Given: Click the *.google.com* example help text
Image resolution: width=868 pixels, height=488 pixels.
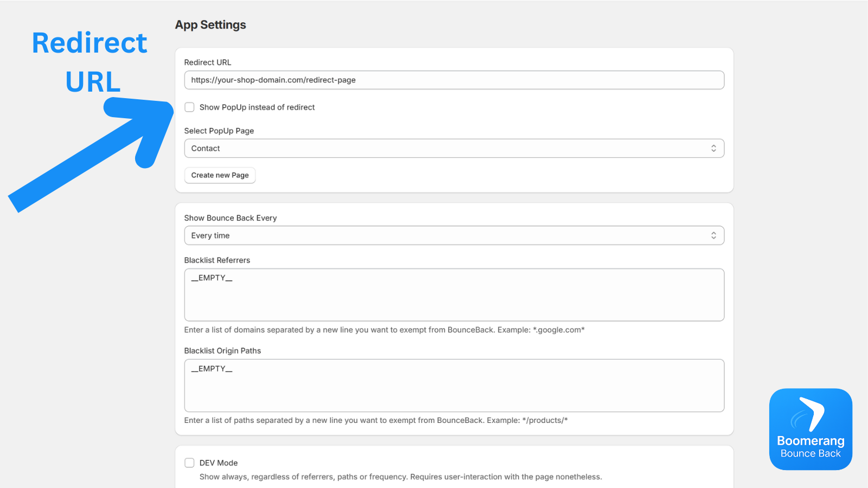Looking at the screenshot, I should pos(384,330).
